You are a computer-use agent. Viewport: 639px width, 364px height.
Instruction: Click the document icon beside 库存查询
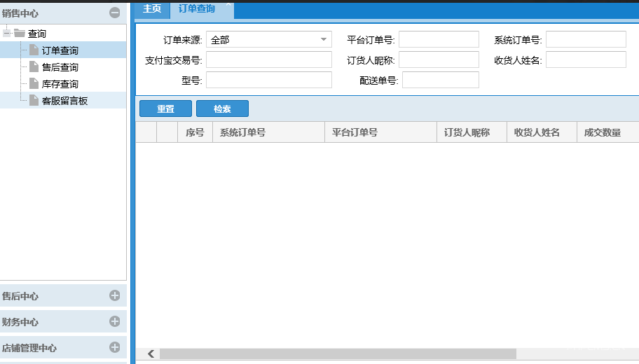point(34,83)
